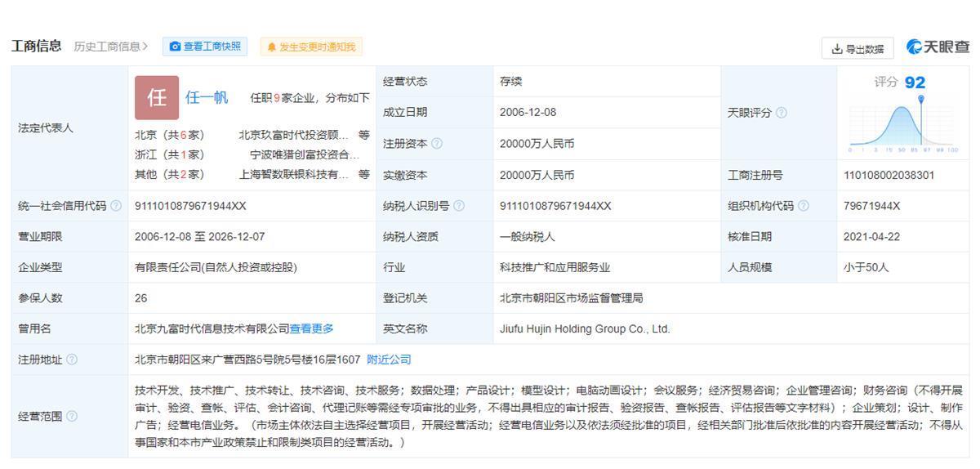Click 营业期限 2006-12-08 至 2026-12-07
Image resolution: width=980 pixels, height=469 pixels.
point(200,236)
